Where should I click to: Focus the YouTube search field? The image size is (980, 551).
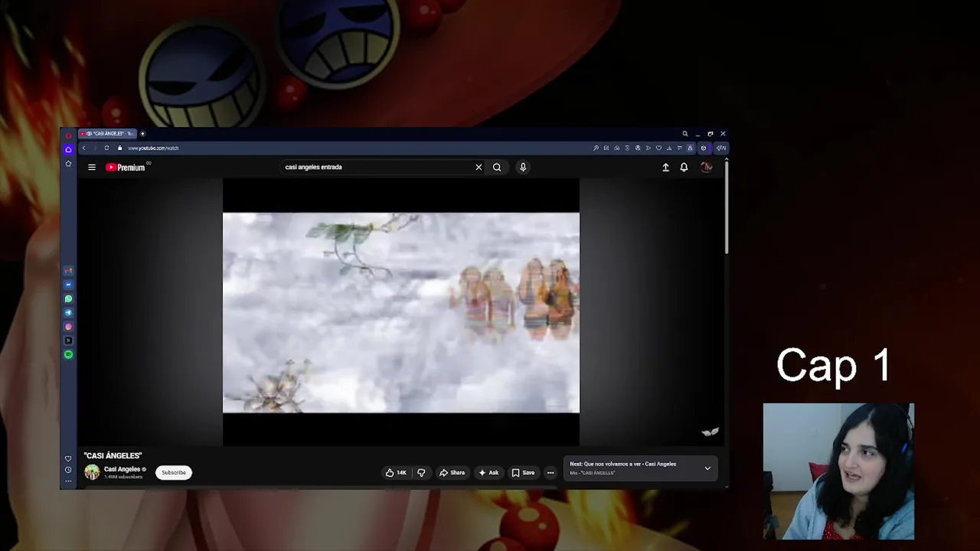379,167
